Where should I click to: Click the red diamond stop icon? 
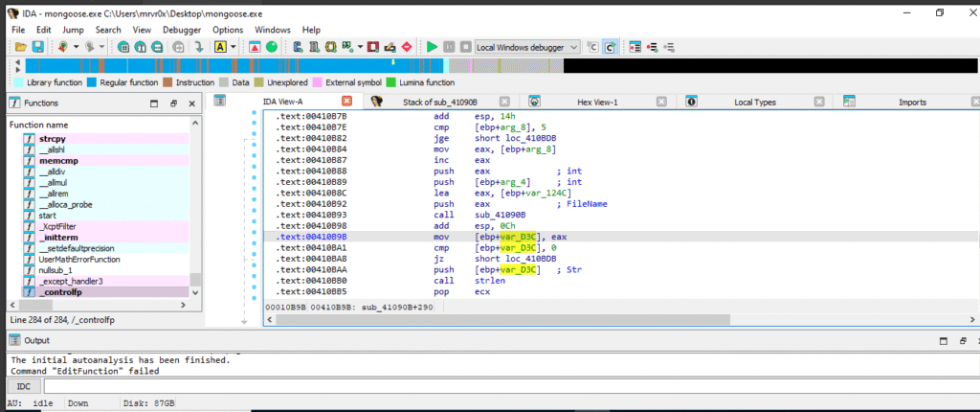point(407,47)
